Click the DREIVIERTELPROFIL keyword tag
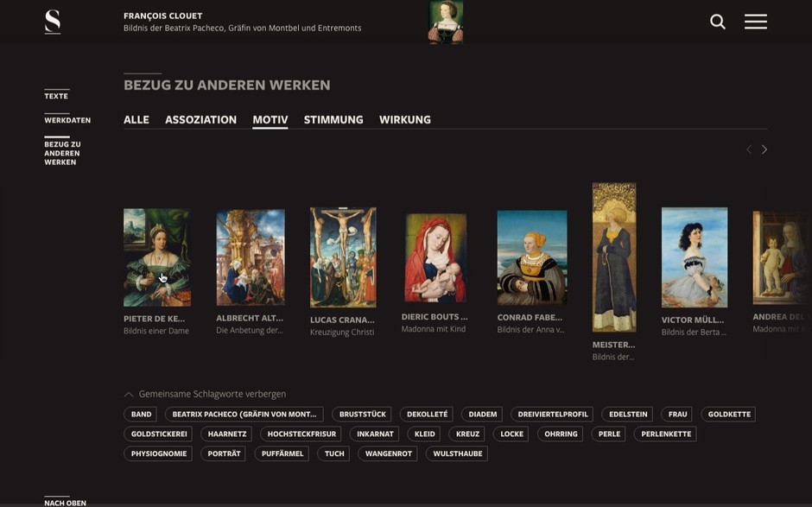This screenshot has width=812, height=507. (553, 415)
